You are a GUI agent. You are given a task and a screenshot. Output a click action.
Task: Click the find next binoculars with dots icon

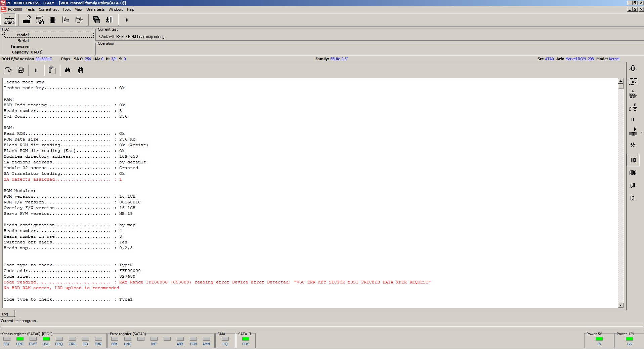pos(81,70)
